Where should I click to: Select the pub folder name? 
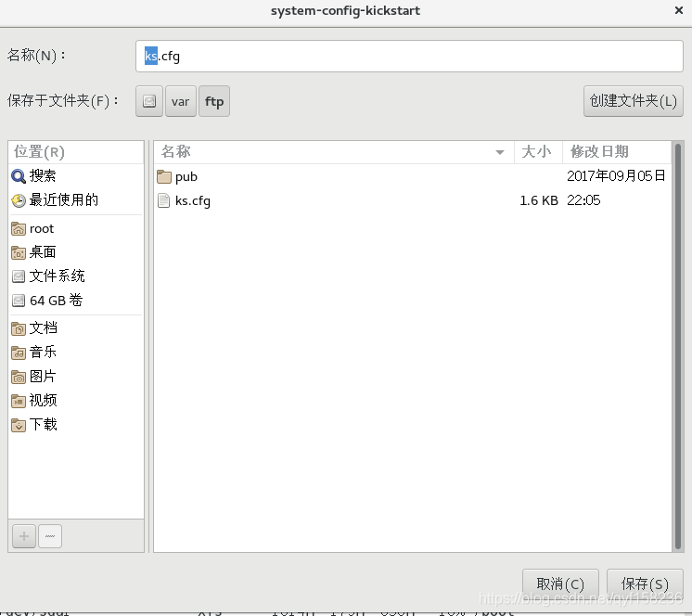(186, 177)
